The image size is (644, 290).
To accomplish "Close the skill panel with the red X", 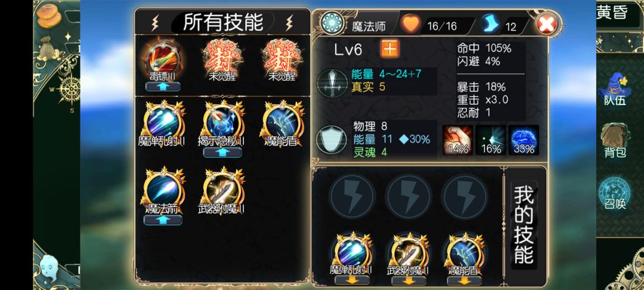I will tap(547, 25).
